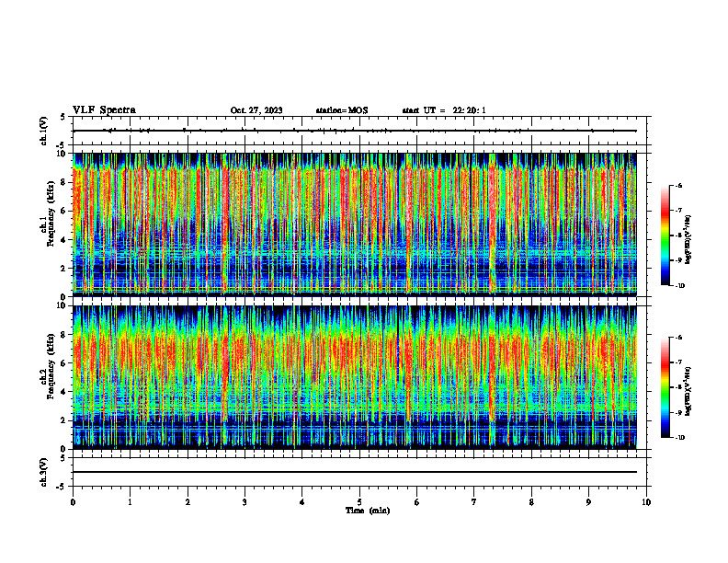Click the time axis tick label "8"
The height and width of the screenshot is (563, 728).
pyautogui.click(x=531, y=502)
